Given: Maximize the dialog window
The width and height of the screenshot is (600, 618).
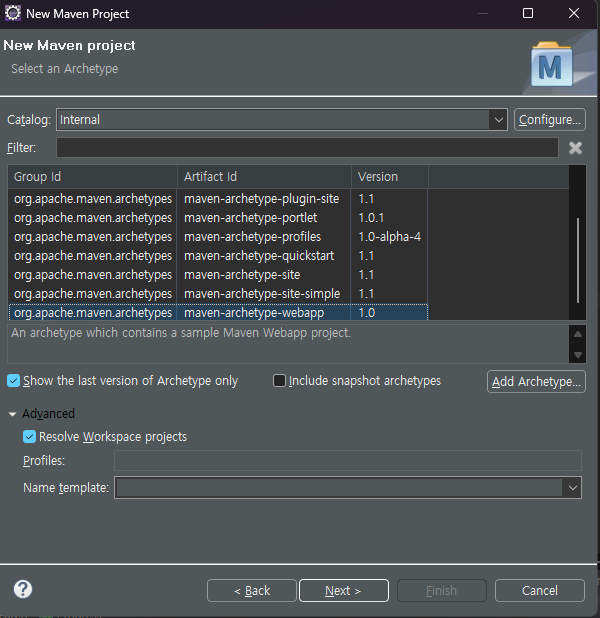Looking at the screenshot, I should tap(528, 13).
